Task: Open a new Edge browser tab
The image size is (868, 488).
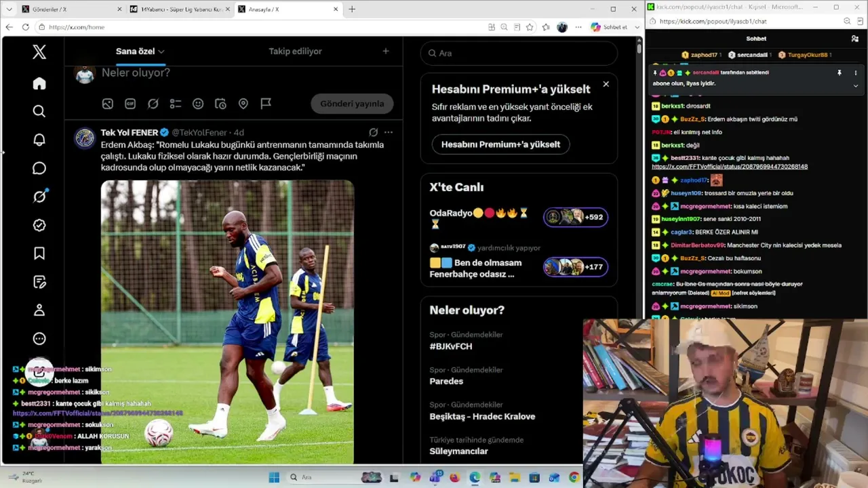Action: pos(352,9)
